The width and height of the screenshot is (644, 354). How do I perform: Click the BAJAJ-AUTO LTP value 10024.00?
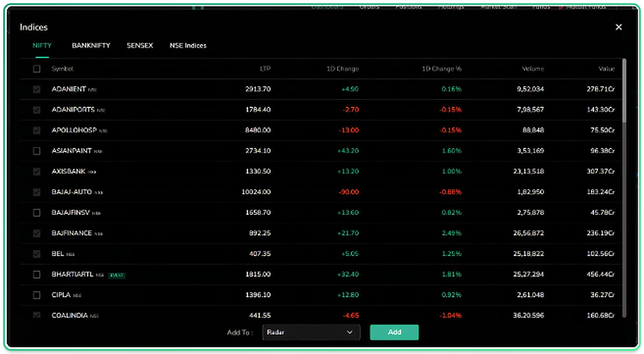point(256,192)
